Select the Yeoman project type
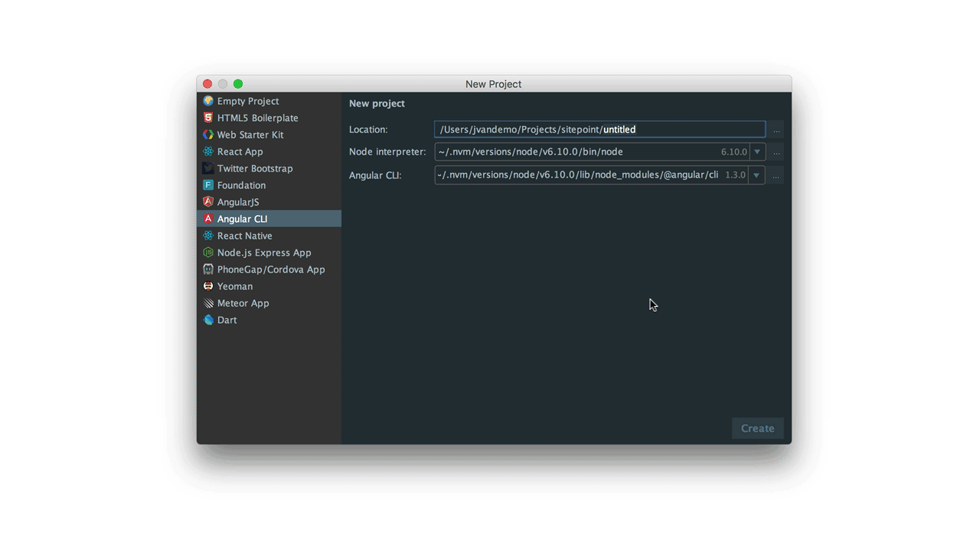Image resolution: width=980 pixels, height=551 pixels. (x=234, y=285)
